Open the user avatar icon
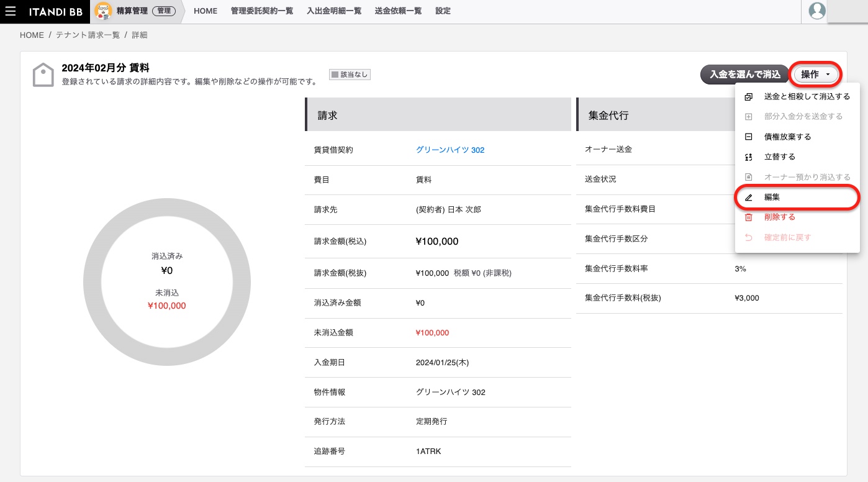 (x=818, y=11)
